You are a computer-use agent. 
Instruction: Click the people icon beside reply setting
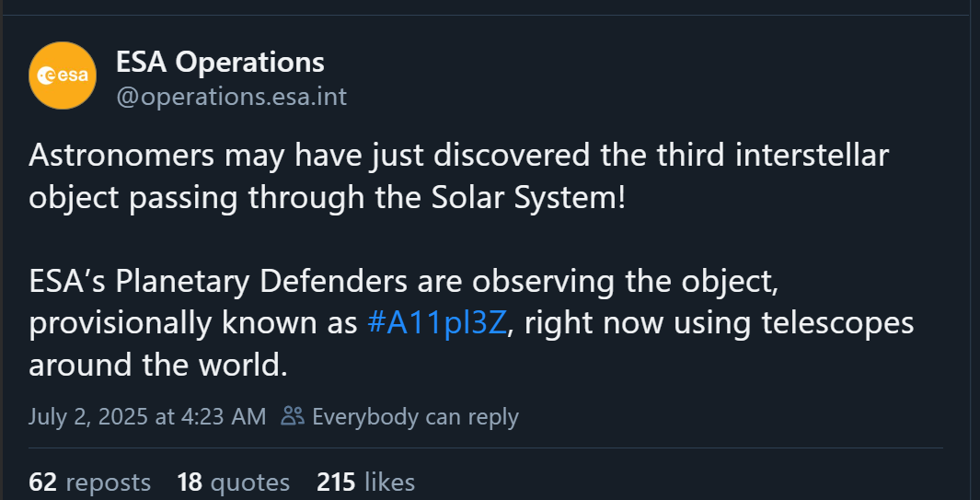293,416
